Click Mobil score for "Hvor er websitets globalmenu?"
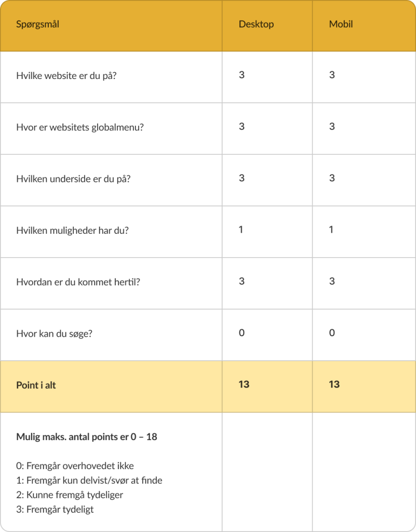 pyautogui.click(x=332, y=126)
